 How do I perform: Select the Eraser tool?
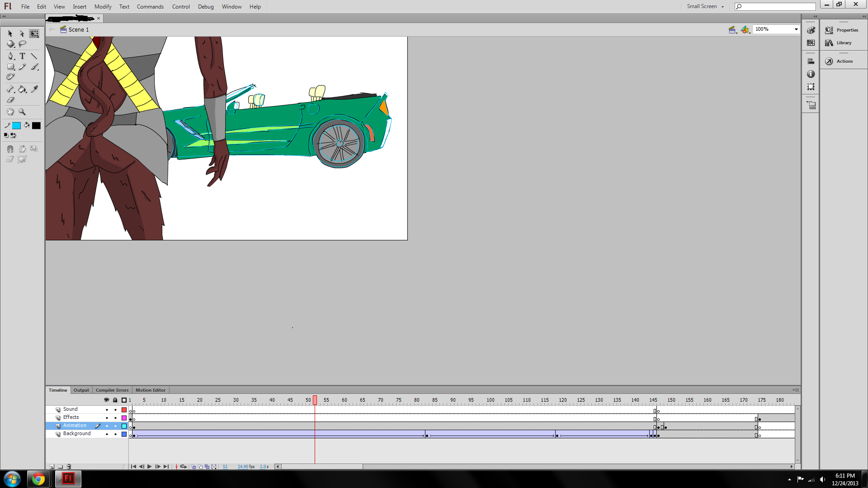(x=10, y=100)
